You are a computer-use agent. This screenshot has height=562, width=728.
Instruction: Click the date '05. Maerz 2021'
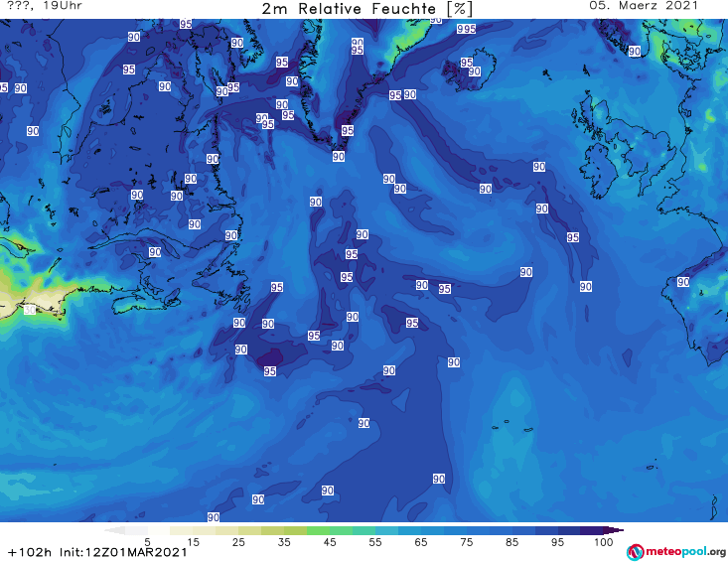[644, 6]
